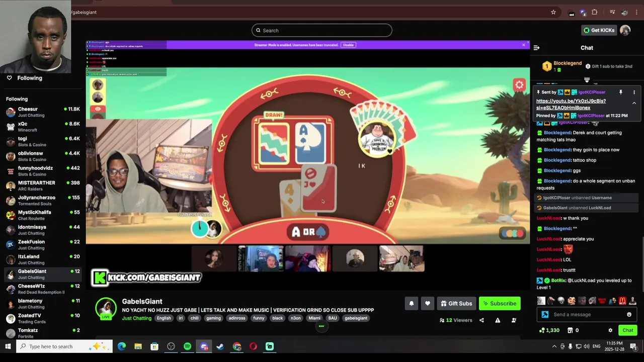Click the notification bell icon

(411, 304)
